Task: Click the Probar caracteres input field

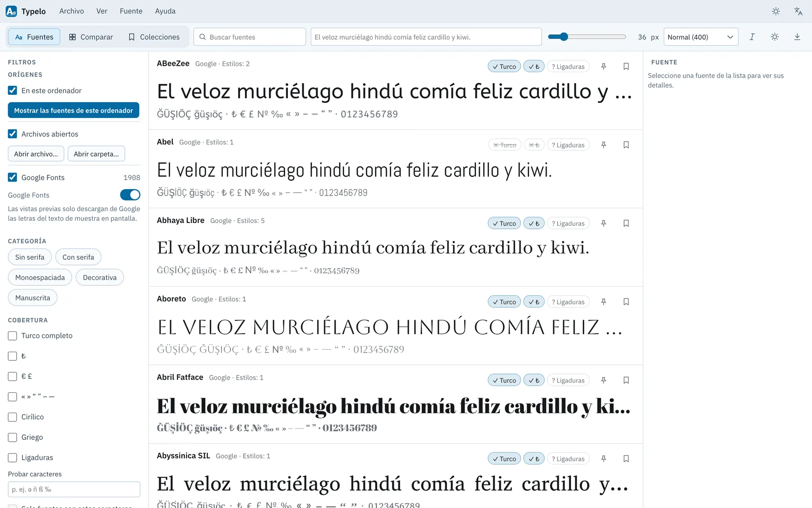Action: (x=74, y=489)
